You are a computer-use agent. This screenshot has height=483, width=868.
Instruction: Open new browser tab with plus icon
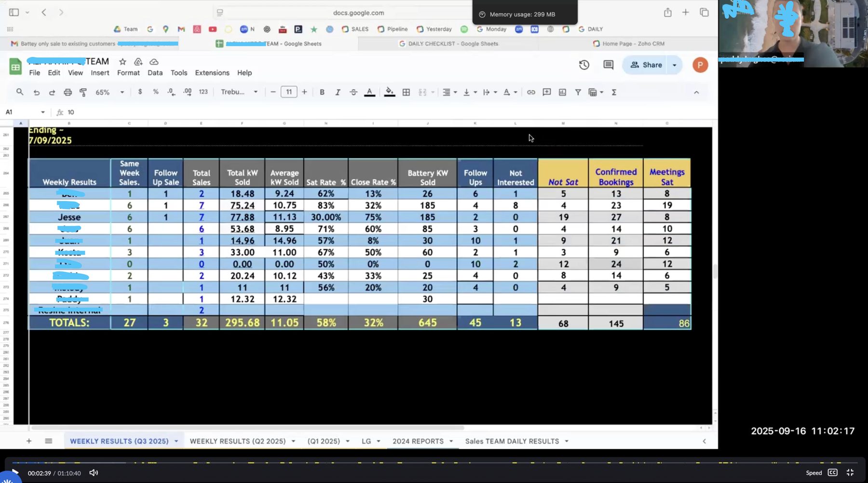(x=685, y=13)
